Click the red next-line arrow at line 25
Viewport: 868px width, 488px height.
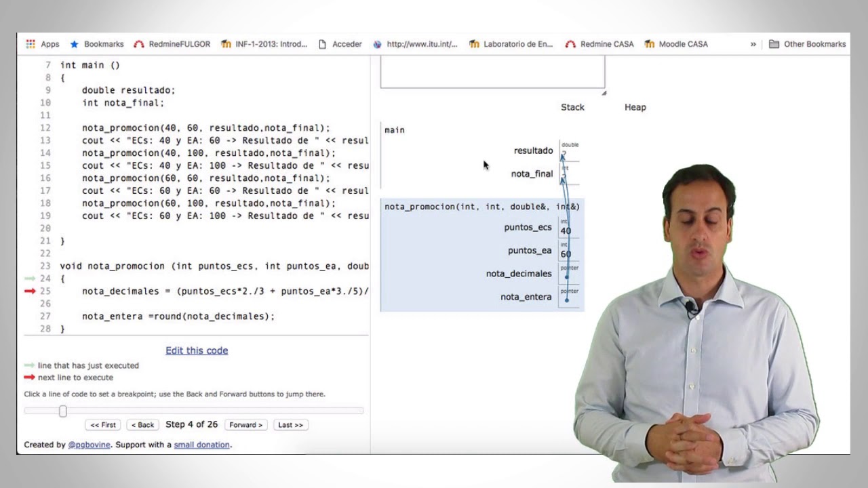click(30, 291)
